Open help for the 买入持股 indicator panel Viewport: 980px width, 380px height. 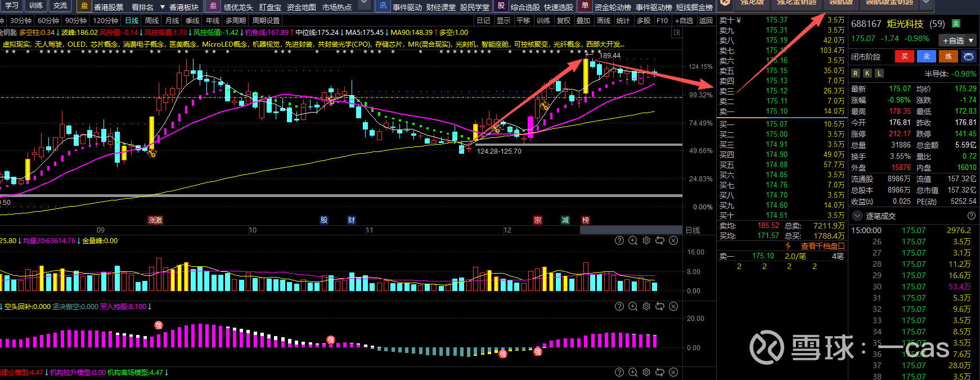coord(619,306)
